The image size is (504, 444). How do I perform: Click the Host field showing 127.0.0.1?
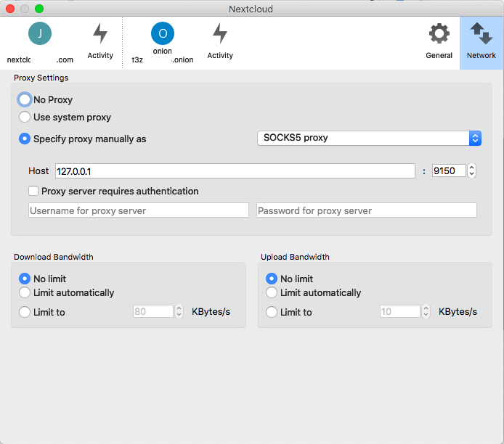235,170
